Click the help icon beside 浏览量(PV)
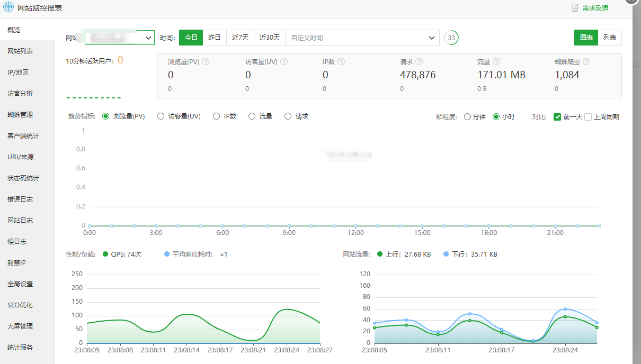Screen dimensions: 641x364 [x=206, y=61]
